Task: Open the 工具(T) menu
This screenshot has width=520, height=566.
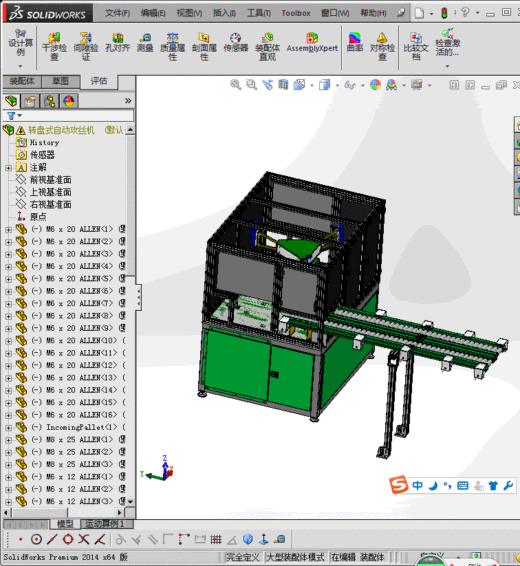Action: point(259,13)
